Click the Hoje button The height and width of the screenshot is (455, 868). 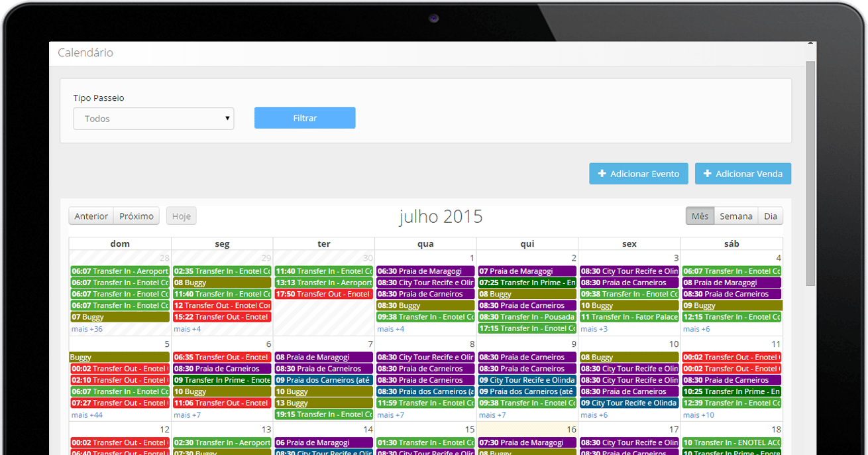coord(181,216)
